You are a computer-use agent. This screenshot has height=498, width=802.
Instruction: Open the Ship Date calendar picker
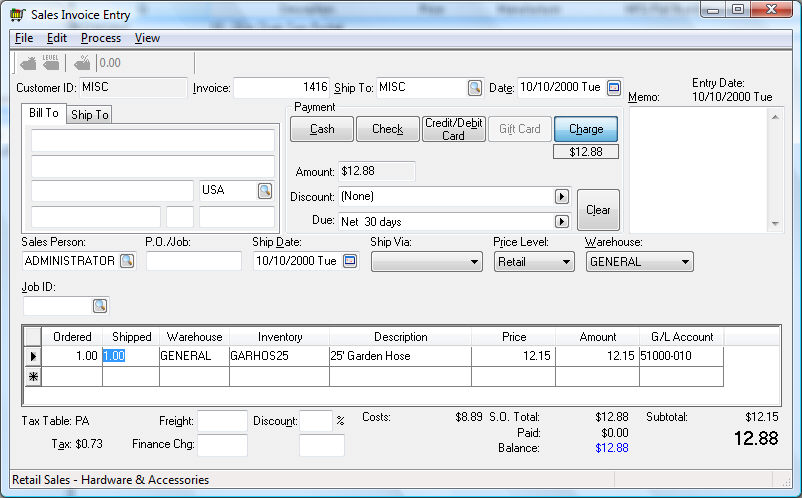349,261
